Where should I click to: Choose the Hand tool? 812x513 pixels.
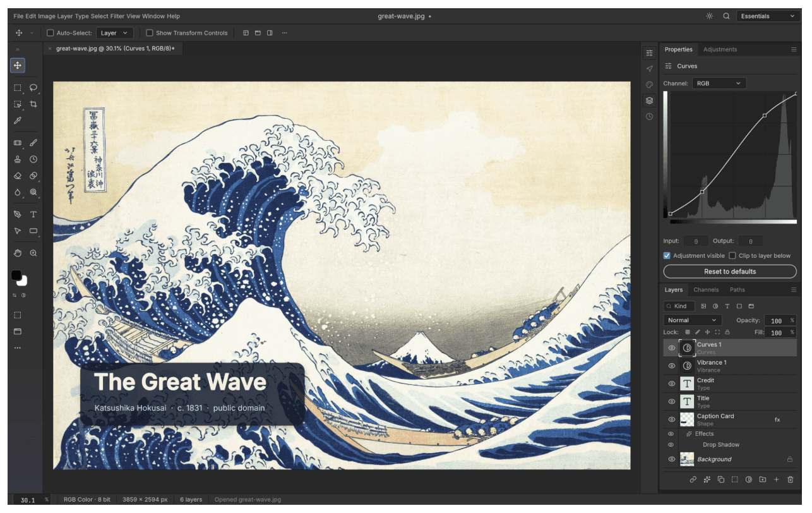[x=18, y=253]
